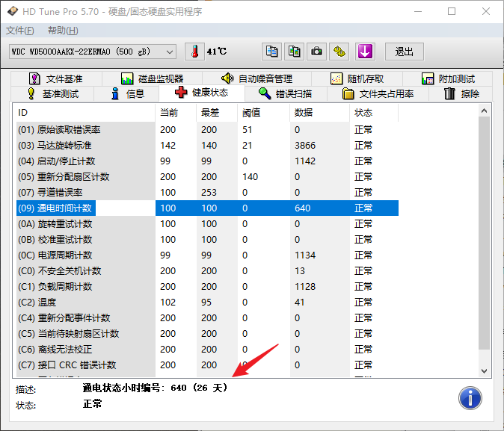504x431 pixels.
Task: Click the scrollbar up arrow
Action: (484, 111)
